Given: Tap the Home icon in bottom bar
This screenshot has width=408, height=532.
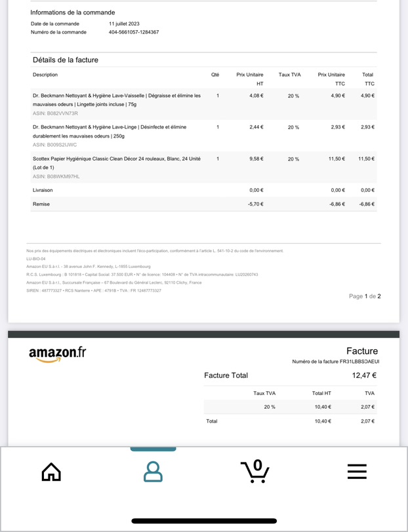Looking at the screenshot, I should (x=51, y=472).
